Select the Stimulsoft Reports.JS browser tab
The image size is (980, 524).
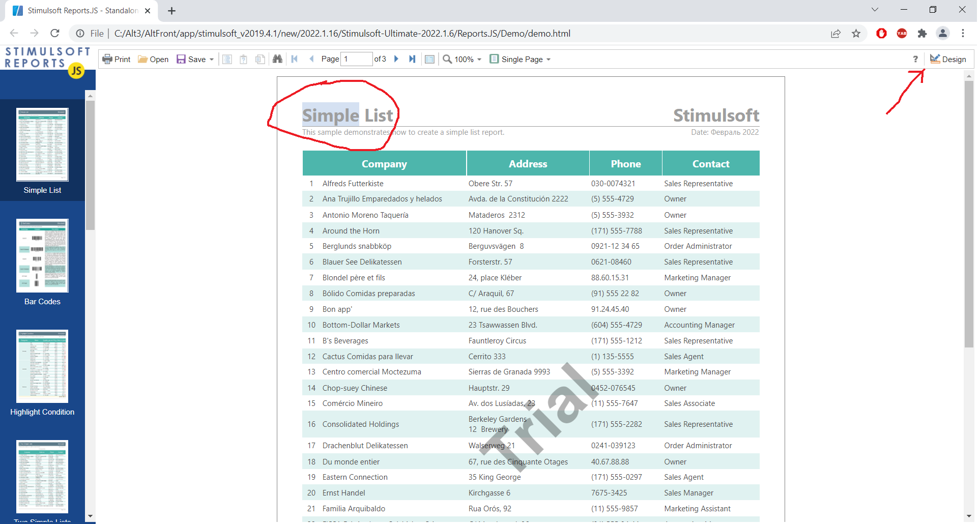[x=81, y=11]
